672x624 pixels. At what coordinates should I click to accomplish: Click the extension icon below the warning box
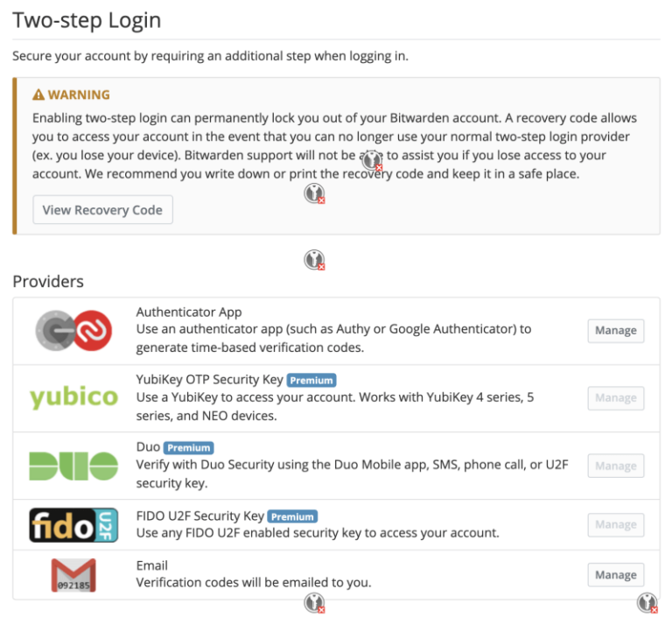[x=315, y=260]
